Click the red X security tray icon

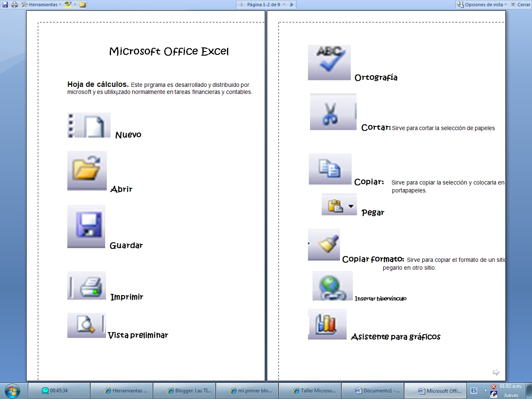[494, 387]
